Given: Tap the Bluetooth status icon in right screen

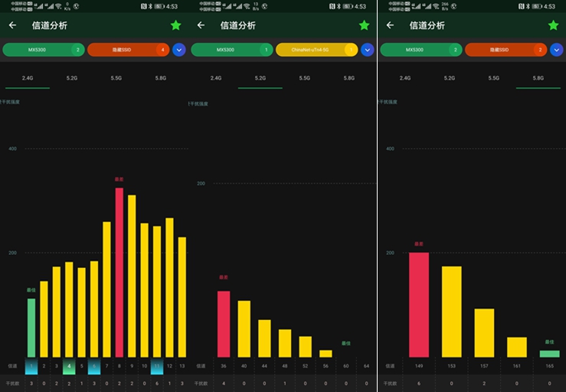Looking at the screenshot, I should click(528, 6).
